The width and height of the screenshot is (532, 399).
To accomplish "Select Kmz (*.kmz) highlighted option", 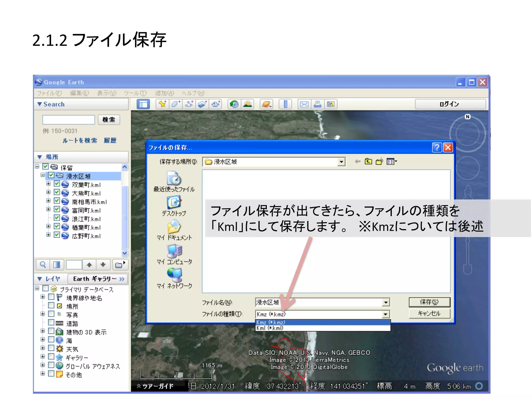I will tap(323, 322).
